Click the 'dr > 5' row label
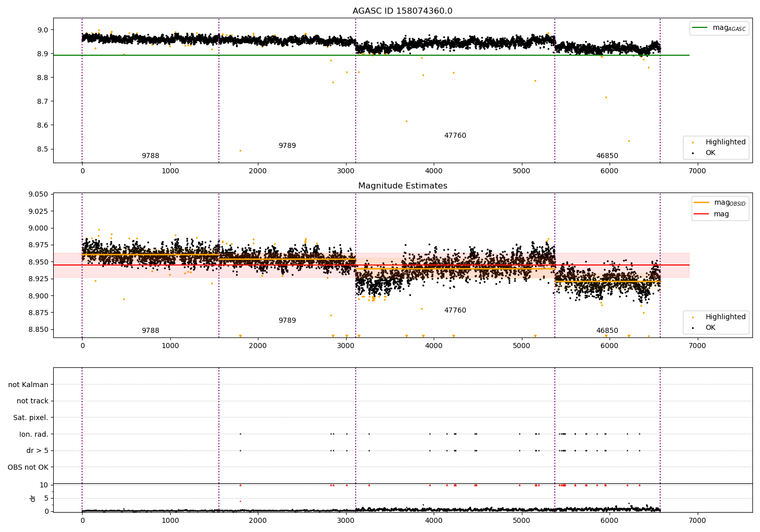This screenshot has width=760, height=532. (x=37, y=451)
